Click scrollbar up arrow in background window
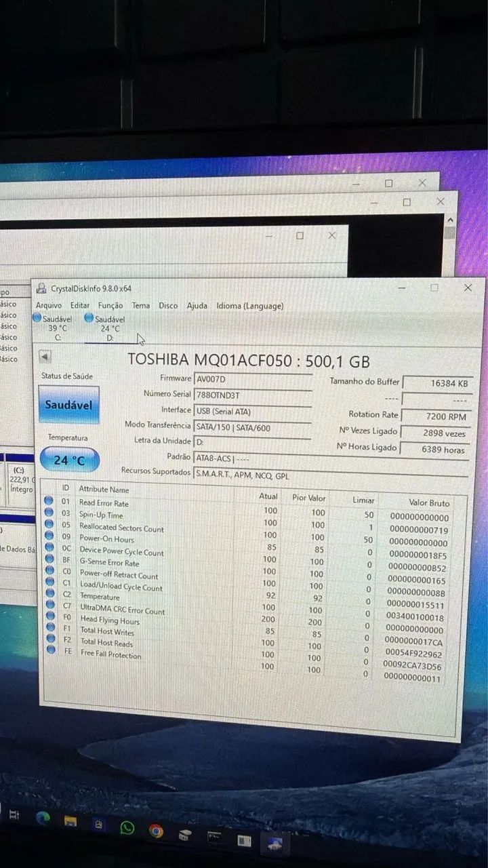The image size is (488, 868). (450, 220)
